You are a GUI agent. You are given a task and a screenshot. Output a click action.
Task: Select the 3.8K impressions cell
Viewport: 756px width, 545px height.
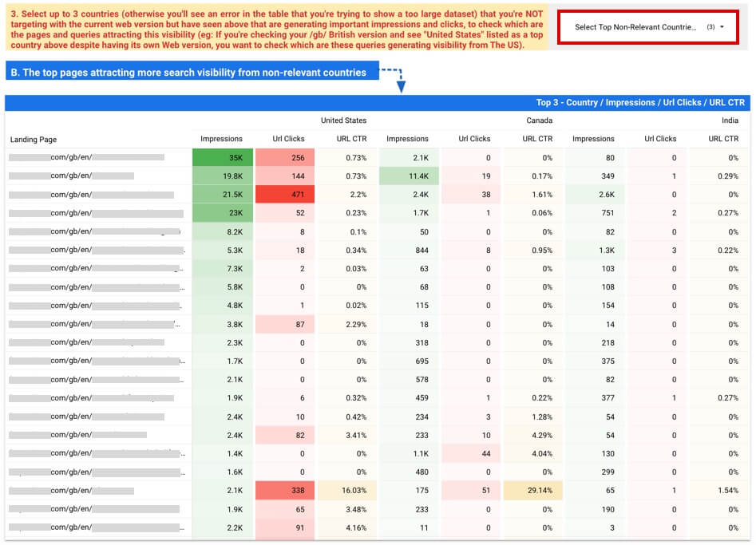coord(223,324)
